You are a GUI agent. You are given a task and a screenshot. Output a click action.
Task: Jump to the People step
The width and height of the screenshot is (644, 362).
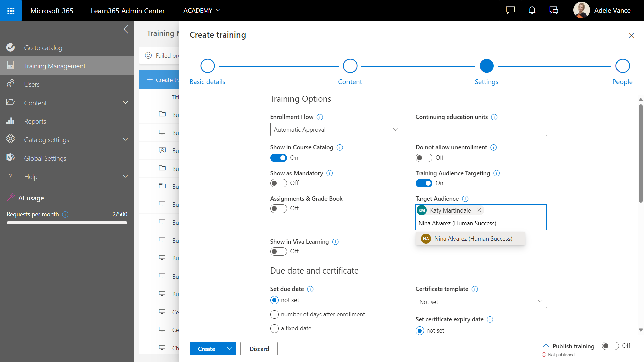622,66
